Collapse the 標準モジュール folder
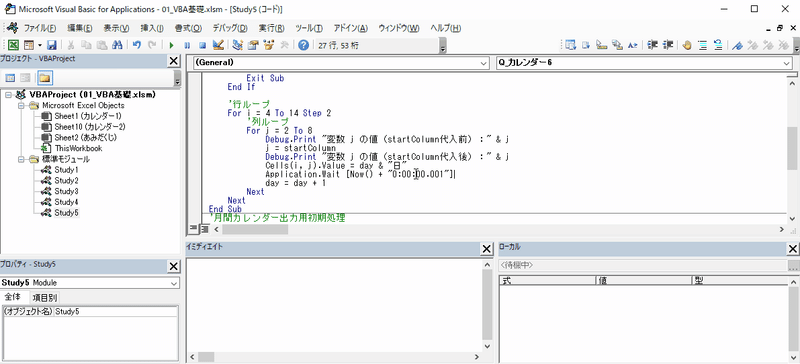Viewport: 800px width, 364px height. (x=21, y=159)
